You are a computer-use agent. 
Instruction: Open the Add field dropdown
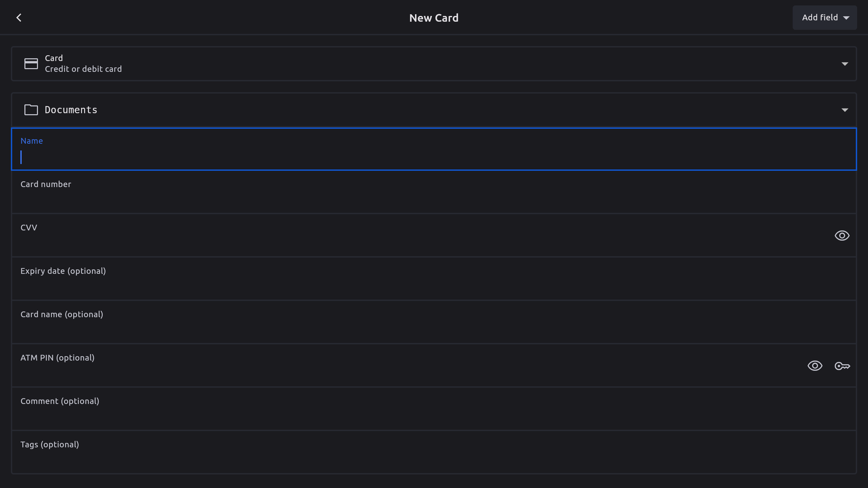pyautogui.click(x=824, y=18)
